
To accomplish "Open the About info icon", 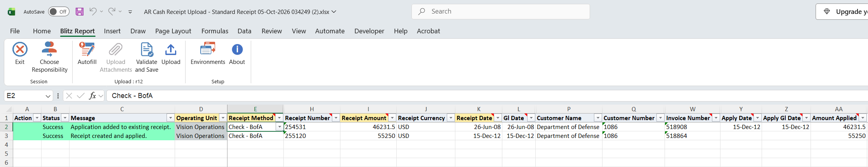I will pyautogui.click(x=237, y=50).
